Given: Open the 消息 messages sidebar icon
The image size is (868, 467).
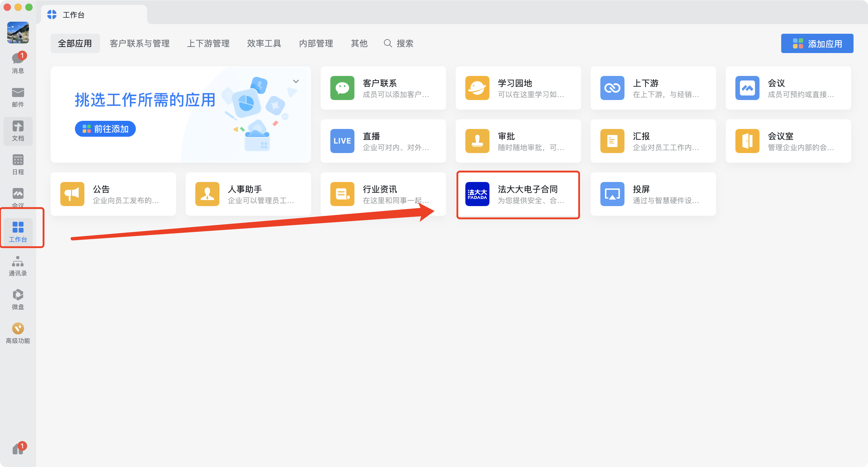Looking at the screenshot, I should [18, 63].
